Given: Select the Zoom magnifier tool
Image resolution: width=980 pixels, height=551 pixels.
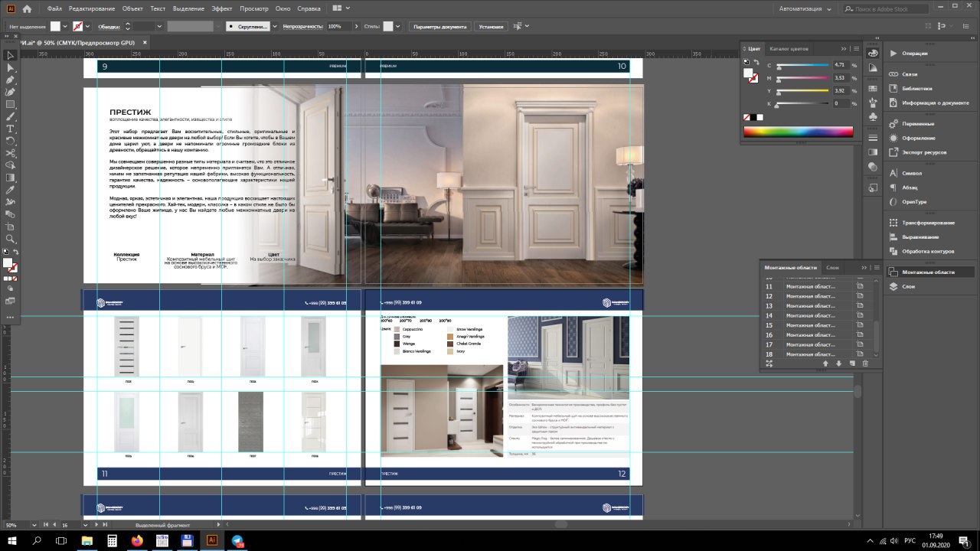Looking at the screenshot, I should tap(11, 239).
